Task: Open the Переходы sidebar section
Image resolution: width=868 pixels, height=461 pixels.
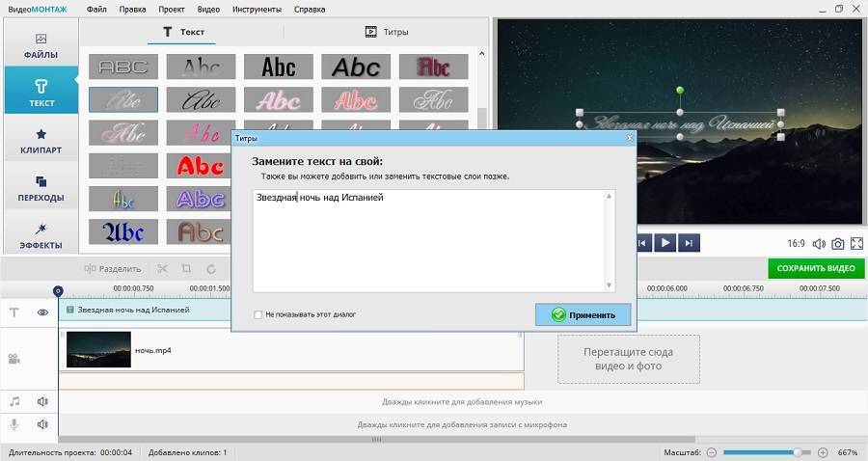Action: pyautogui.click(x=41, y=188)
